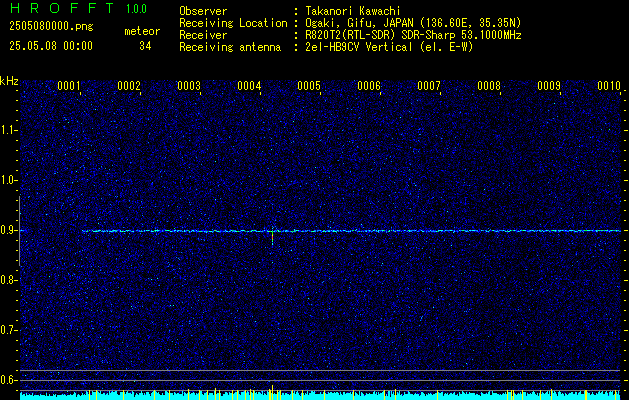Click time marker 0006
Viewport: 629px width, 400px height.
(369, 86)
